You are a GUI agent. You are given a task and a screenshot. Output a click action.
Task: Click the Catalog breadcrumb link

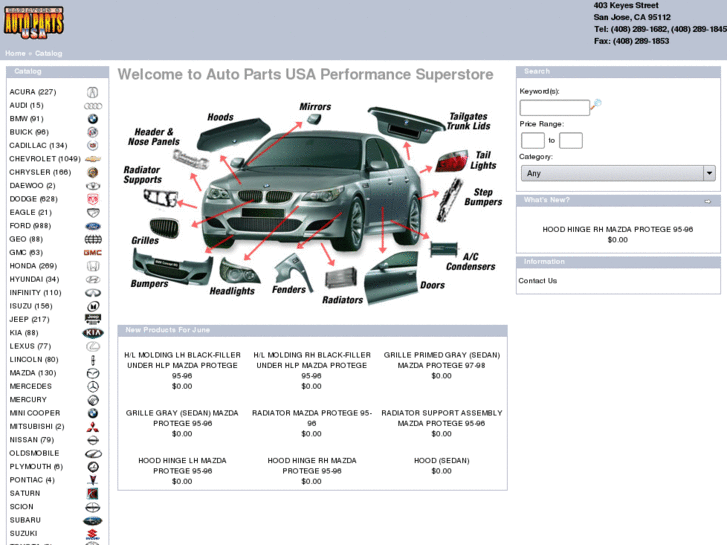pos(48,53)
